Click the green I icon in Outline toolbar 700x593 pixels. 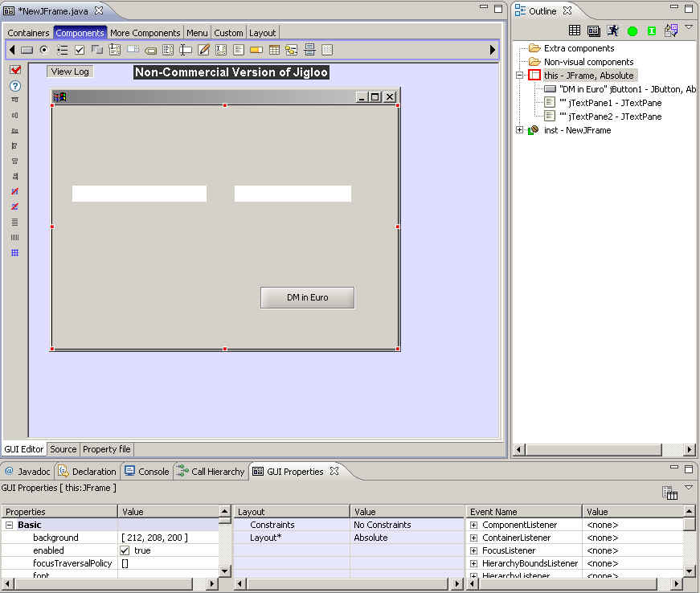651,31
